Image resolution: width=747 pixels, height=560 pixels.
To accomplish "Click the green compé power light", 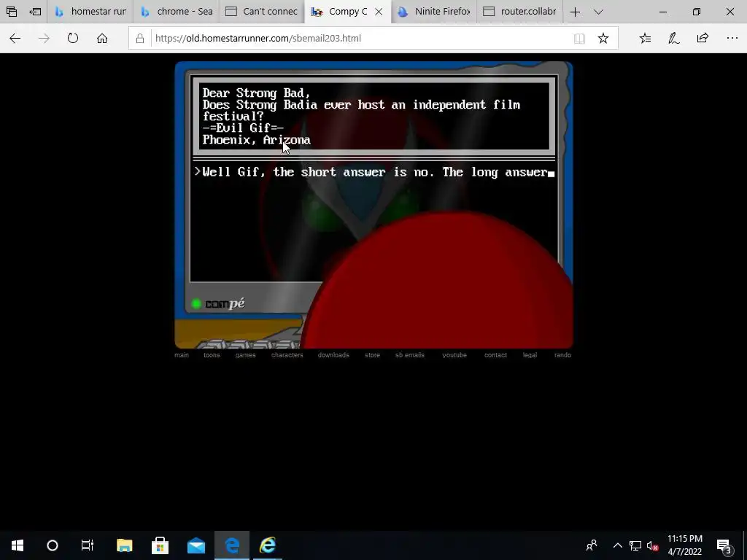I will pos(196,304).
